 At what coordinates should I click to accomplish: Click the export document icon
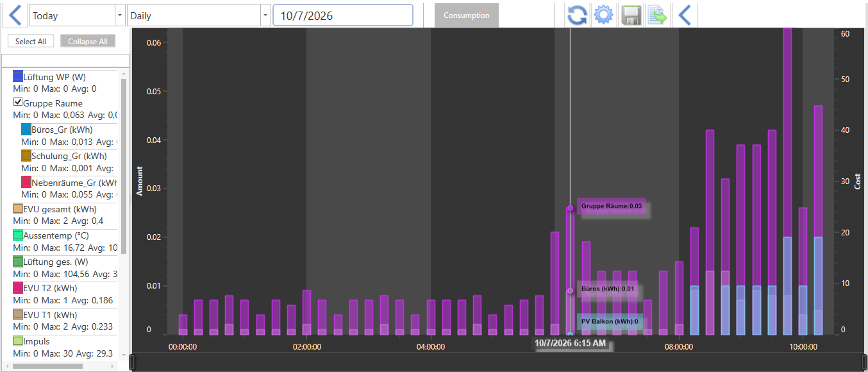coord(657,15)
